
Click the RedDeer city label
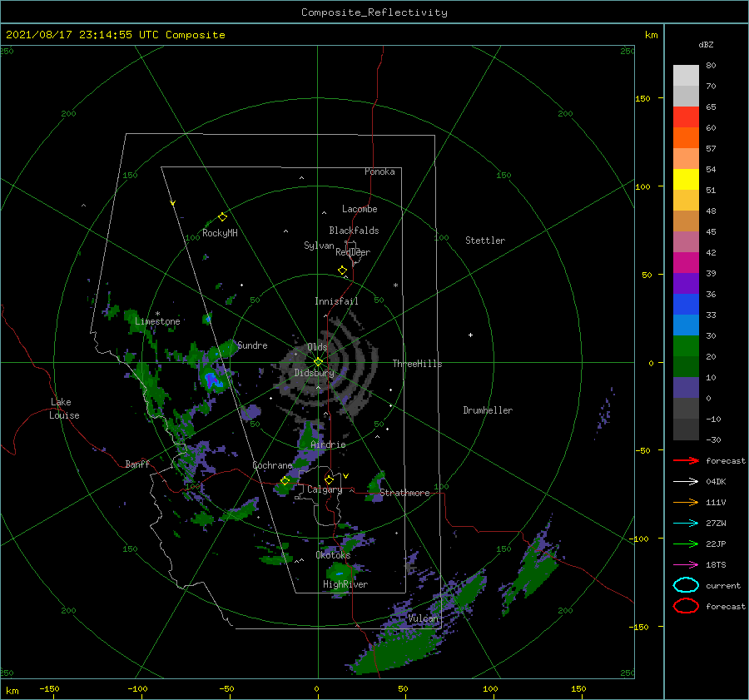[353, 252]
